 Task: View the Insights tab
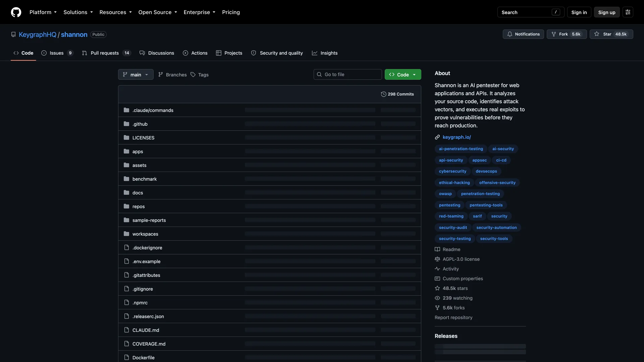tap(325, 53)
